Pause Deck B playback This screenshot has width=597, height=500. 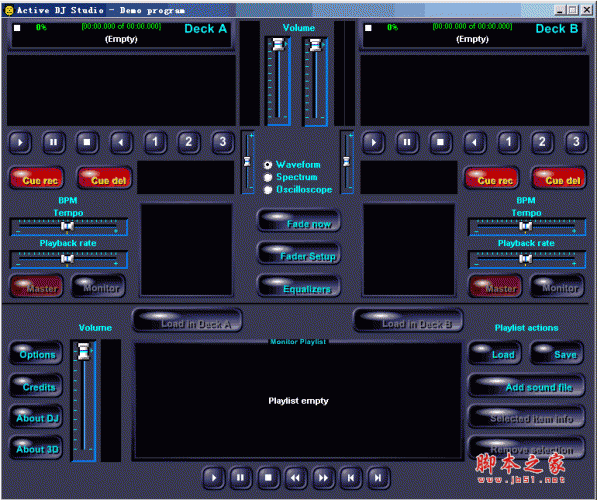pos(407,142)
